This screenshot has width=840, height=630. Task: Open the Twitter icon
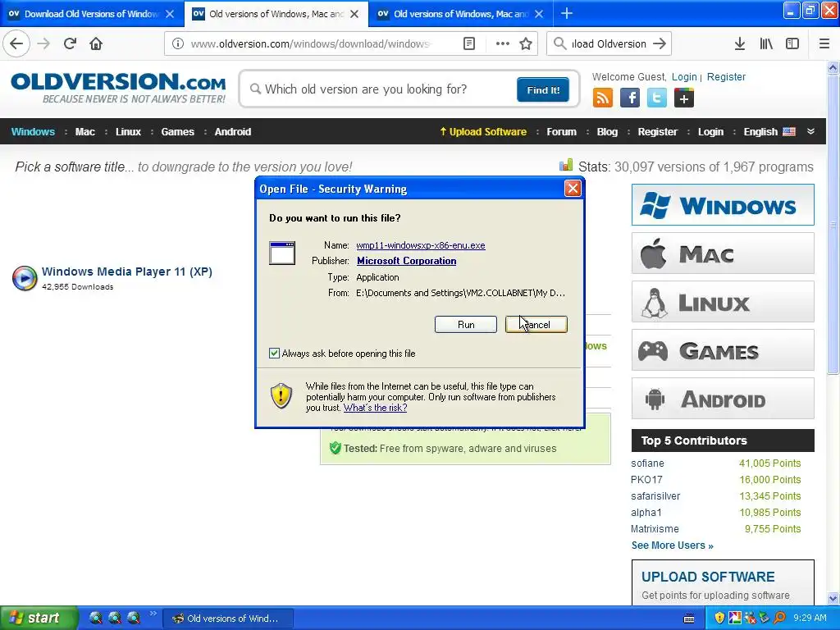(657, 98)
